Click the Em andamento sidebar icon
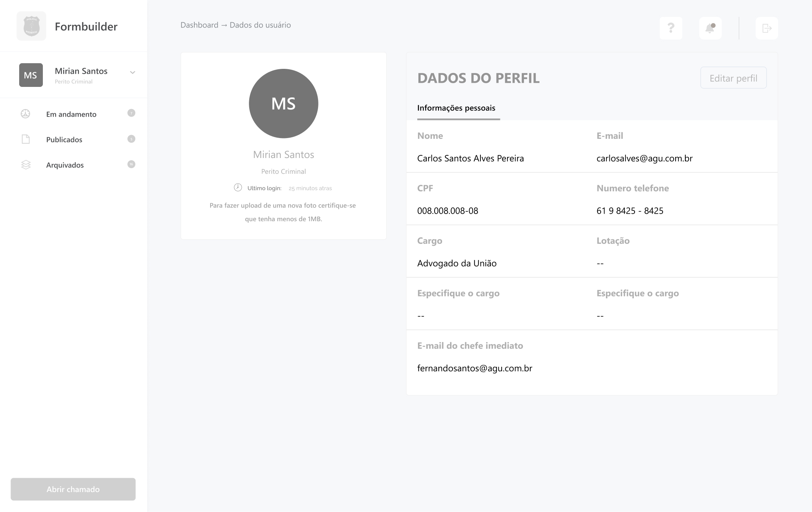 26,114
